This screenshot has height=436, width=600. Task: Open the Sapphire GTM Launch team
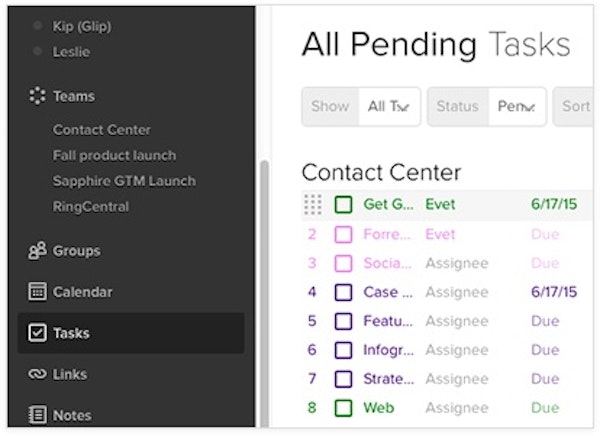click(124, 181)
